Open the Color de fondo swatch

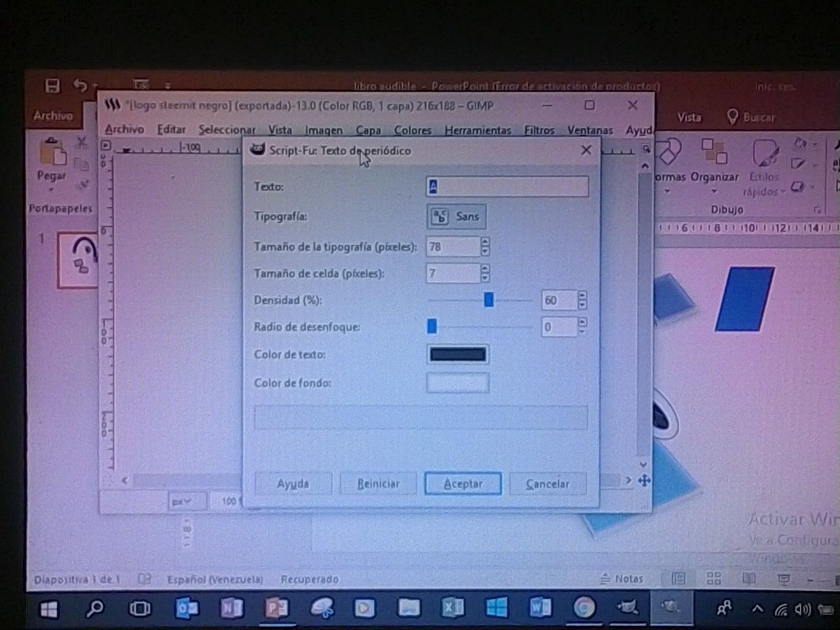pos(457,383)
